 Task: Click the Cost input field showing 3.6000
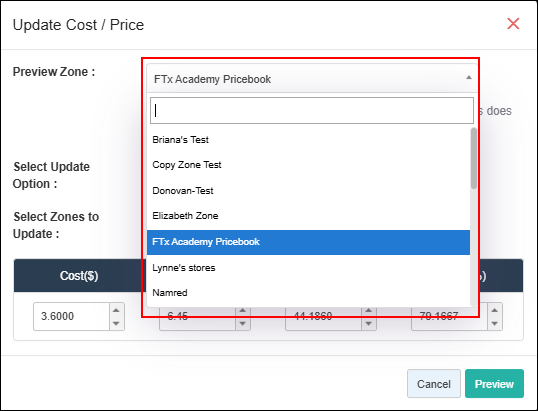(x=71, y=316)
